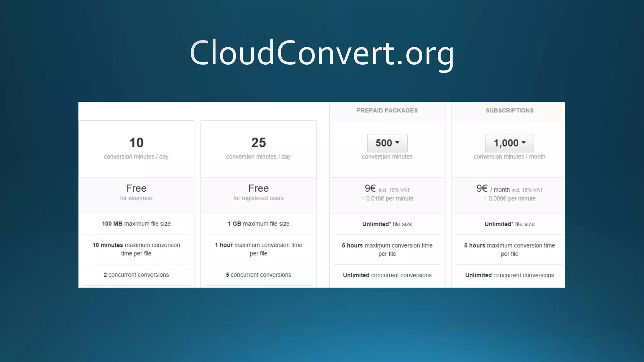The width and height of the screenshot is (644, 362).
Task: Click 'Unlimited concurrent conversions' under Prepaid Packages
Action: point(387,275)
